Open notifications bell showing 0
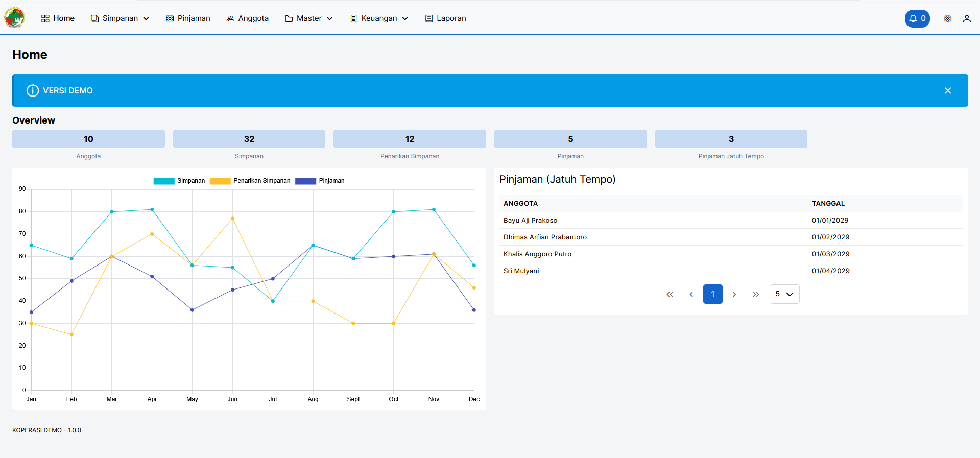Image resolution: width=980 pixels, height=458 pixels. pyautogui.click(x=917, y=18)
